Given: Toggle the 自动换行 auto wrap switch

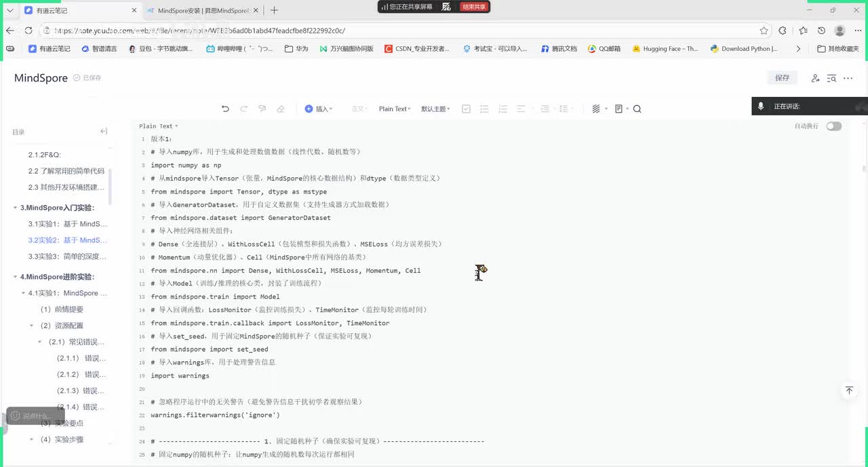Looking at the screenshot, I should (x=833, y=126).
